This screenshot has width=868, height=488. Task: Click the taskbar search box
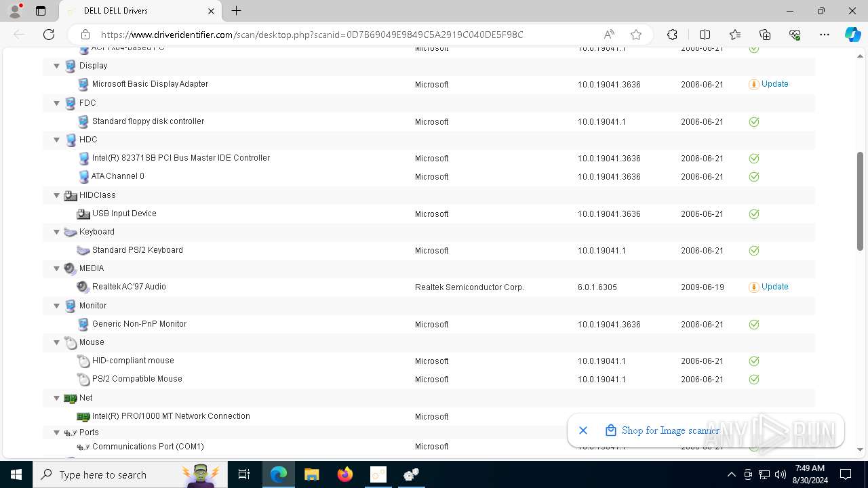130,474
